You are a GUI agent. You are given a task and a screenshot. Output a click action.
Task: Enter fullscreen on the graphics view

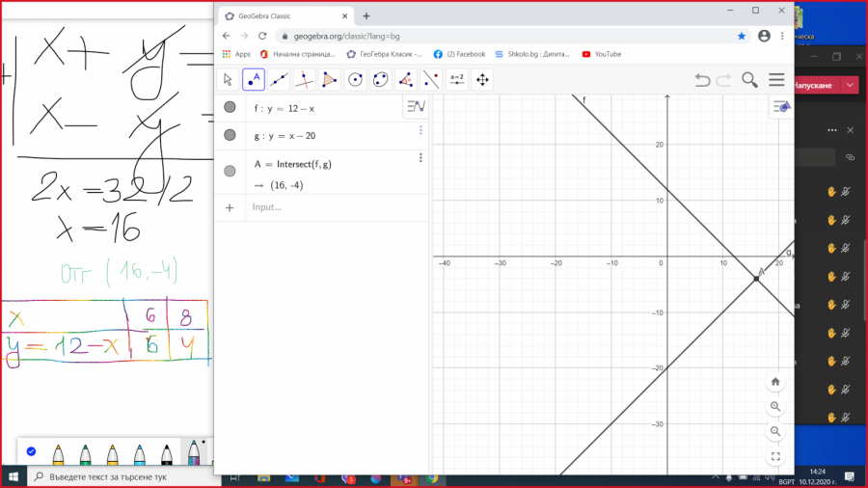tap(775, 456)
